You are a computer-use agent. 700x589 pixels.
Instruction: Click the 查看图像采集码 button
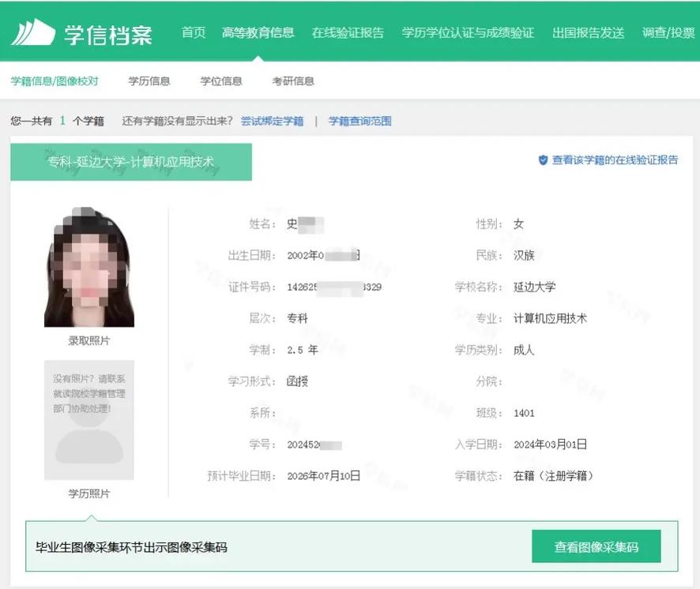point(596,546)
